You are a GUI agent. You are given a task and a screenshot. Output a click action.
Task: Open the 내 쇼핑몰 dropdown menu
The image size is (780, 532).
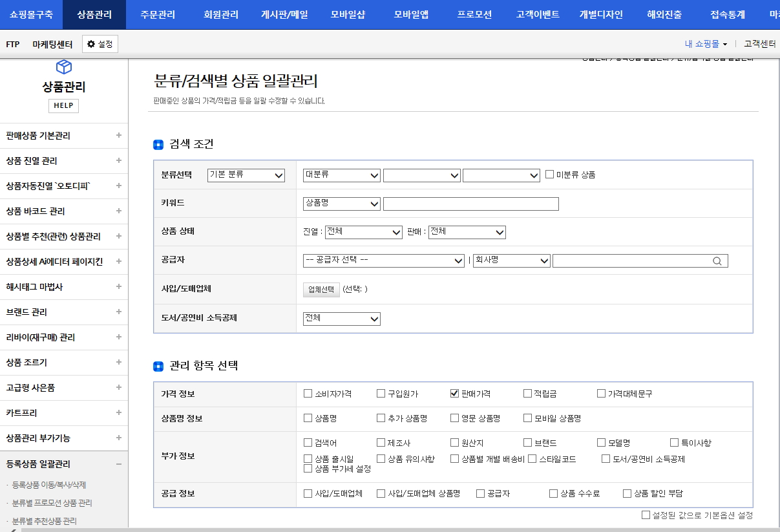click(x=706, y=44)
